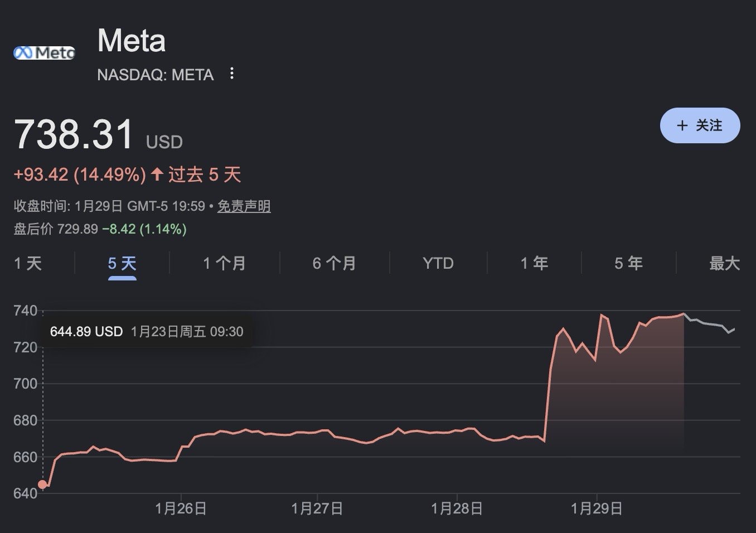Open the three-dot more options menu
This screenshot has width=756, height=533.
tap(232, 74)
